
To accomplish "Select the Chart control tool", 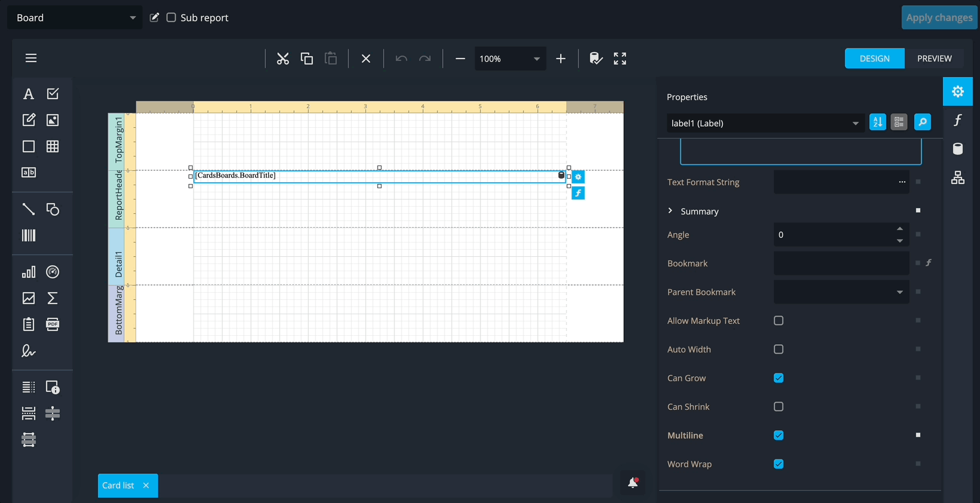I will (x=28, y=272).
